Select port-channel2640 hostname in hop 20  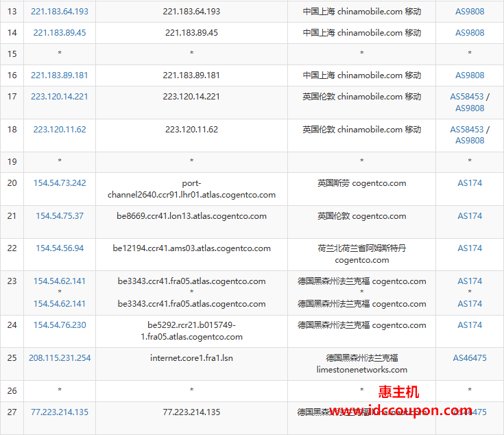(x=191, y=189)
